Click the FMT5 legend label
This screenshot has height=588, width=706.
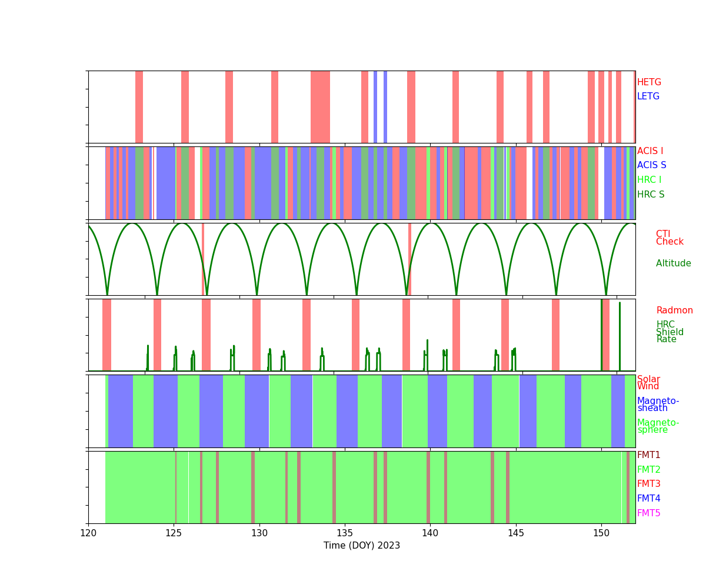(x=648, y=514)
